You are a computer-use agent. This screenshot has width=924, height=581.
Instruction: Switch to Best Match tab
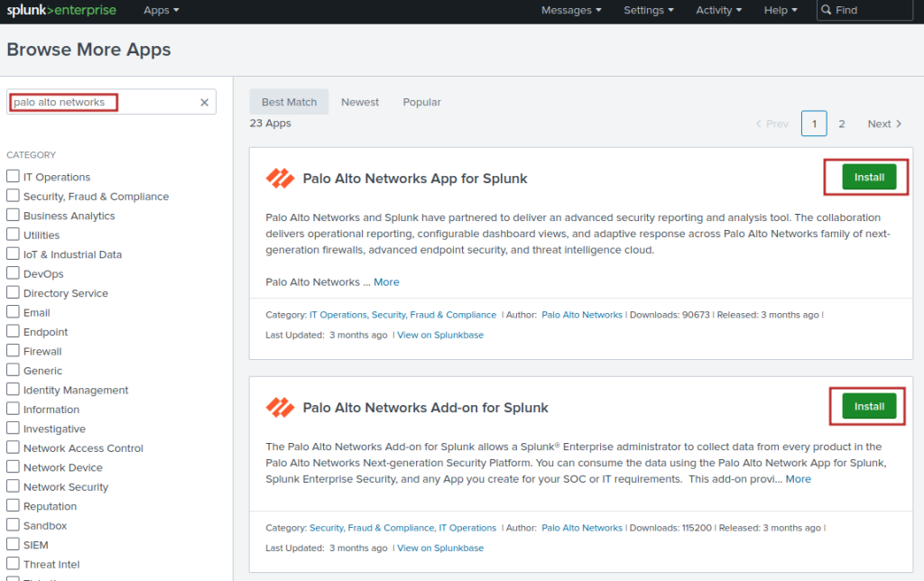289,102
